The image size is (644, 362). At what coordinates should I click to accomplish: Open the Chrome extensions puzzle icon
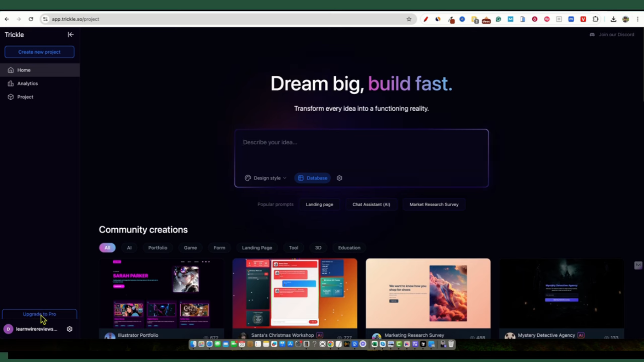pyautogui.click(x=595, y=19)
